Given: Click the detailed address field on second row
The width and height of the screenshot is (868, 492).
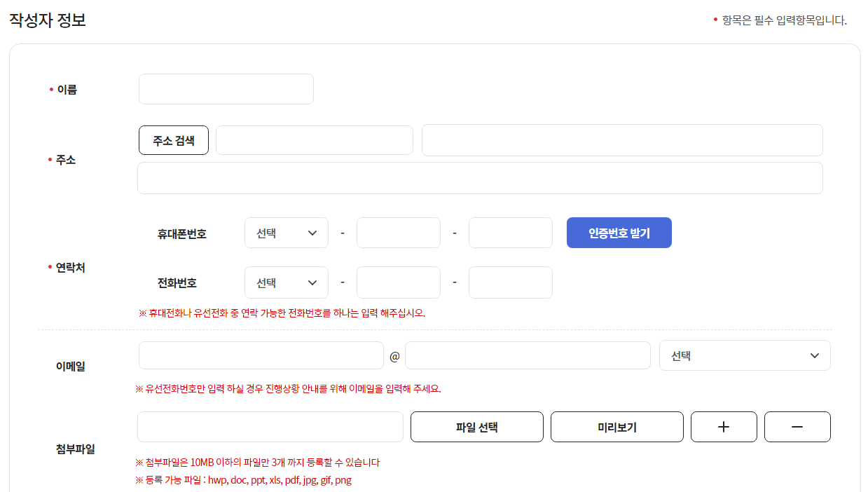Looking at the screenshot, I should (480, 178).
